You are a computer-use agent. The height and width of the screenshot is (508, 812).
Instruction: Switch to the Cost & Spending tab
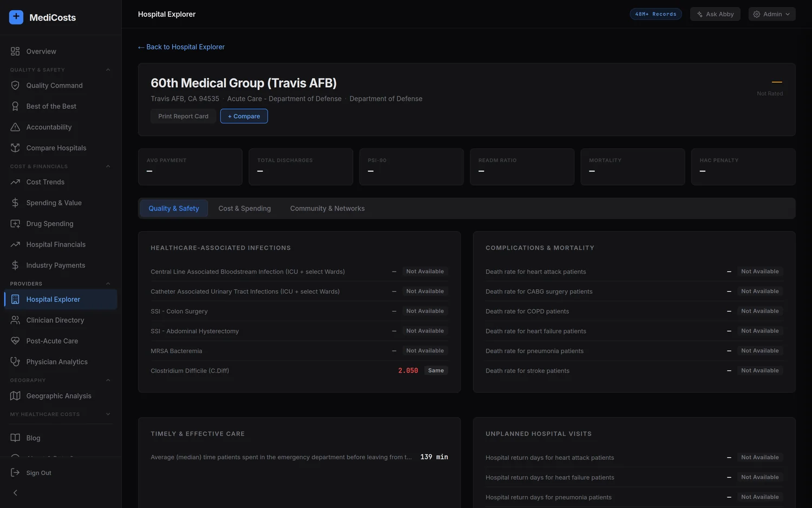pyautogui.click(x=245, y=209)
